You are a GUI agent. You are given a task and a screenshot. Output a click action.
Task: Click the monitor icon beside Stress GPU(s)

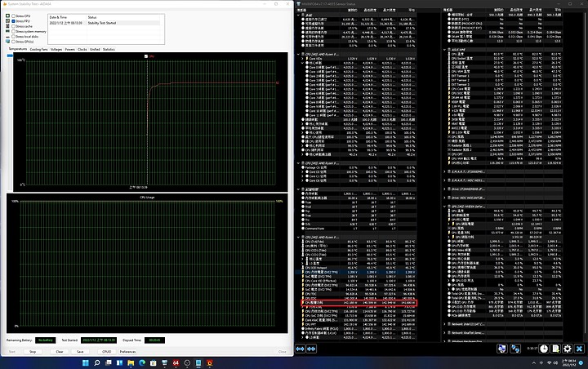[8, 42]
